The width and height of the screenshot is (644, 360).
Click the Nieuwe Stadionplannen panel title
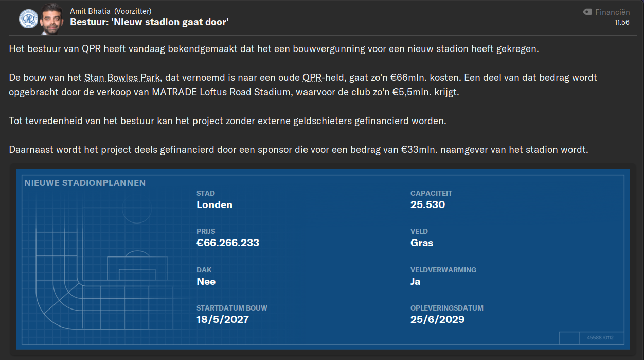tap(85, 183)
